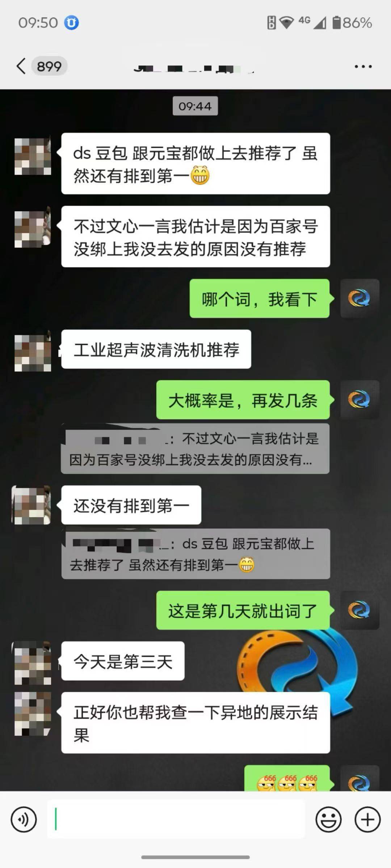391x868 pixels.
Task: Tap sender avatar beside 今天是第三天
Action: click(33, 663)
